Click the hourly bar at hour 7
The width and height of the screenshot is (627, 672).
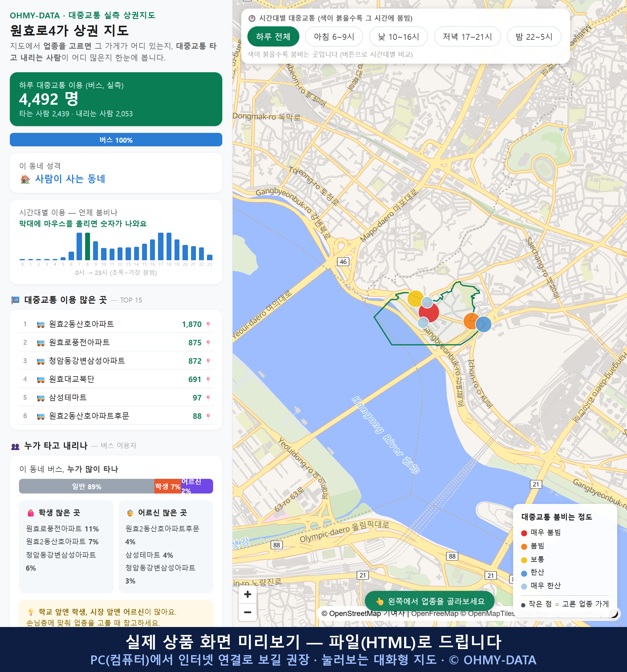click(x=79, y=246)
